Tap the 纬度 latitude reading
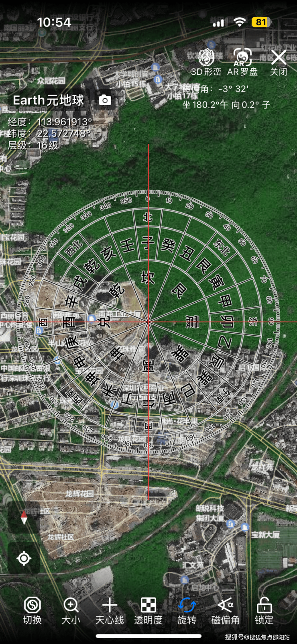 [x=49, y=133]
